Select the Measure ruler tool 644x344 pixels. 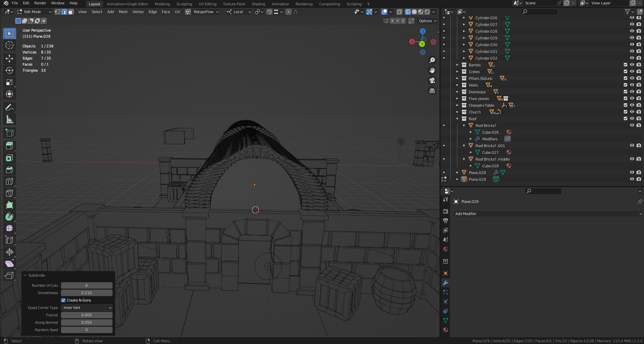pos(9,119)
